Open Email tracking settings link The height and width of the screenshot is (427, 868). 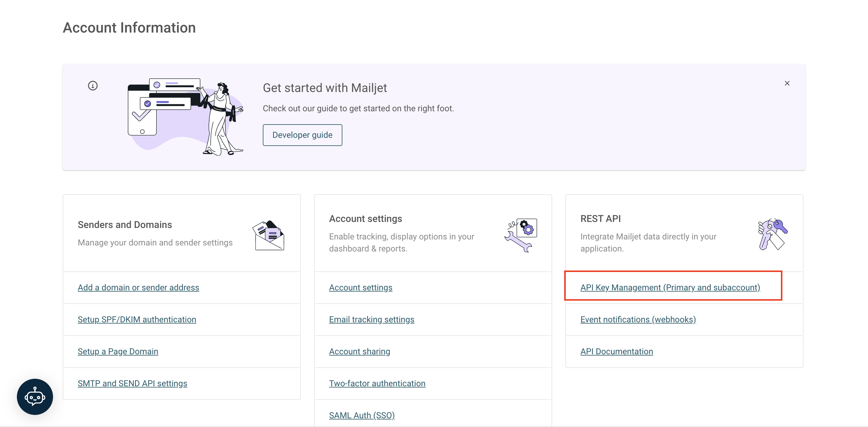372,319
